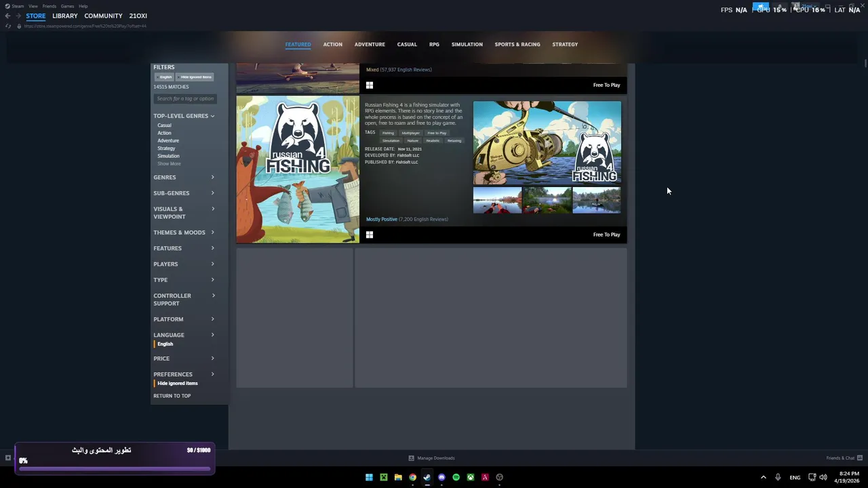Click Show More under top-level genres
868x488 pixels.
(x=169, y=164)
